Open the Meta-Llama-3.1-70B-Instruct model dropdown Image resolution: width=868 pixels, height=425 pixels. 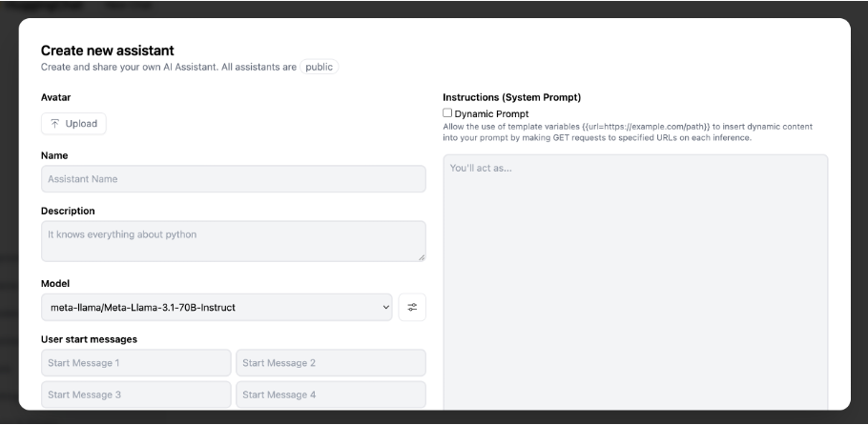tap(217, 307)
